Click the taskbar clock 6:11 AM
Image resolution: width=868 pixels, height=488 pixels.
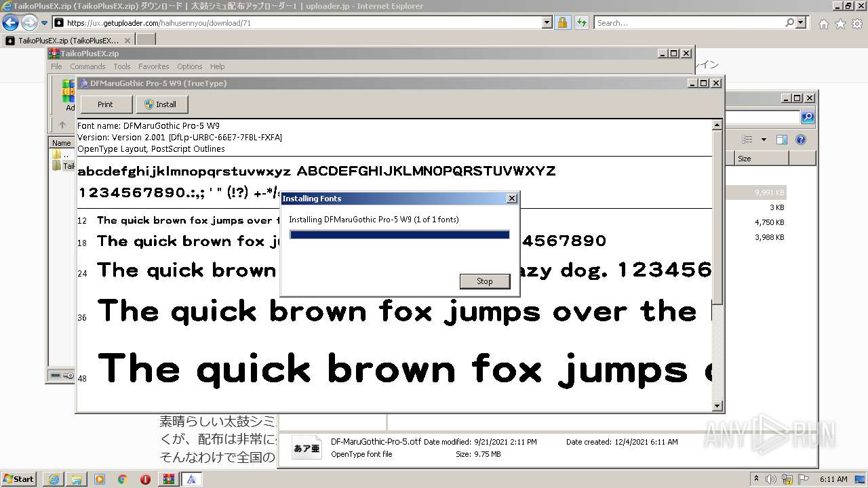pyautogui.click(x=833, y=479)
